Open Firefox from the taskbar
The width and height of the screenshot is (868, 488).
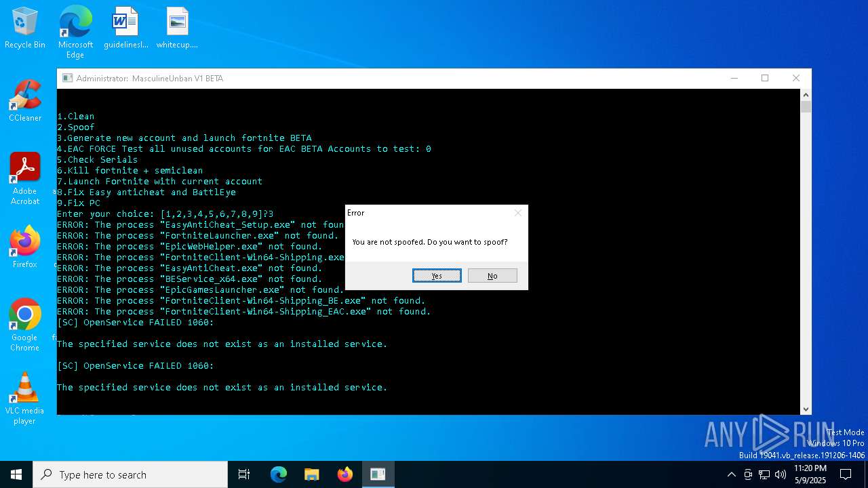pos(345,474)
